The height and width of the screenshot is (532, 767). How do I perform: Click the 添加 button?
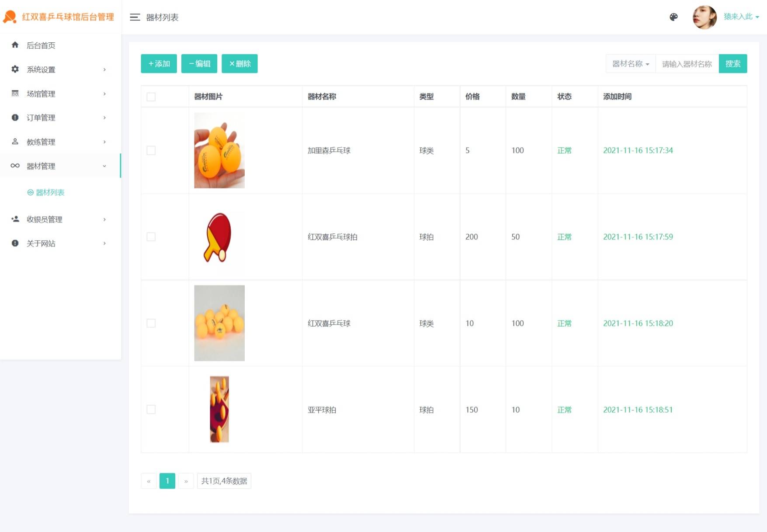click(159, 64)
